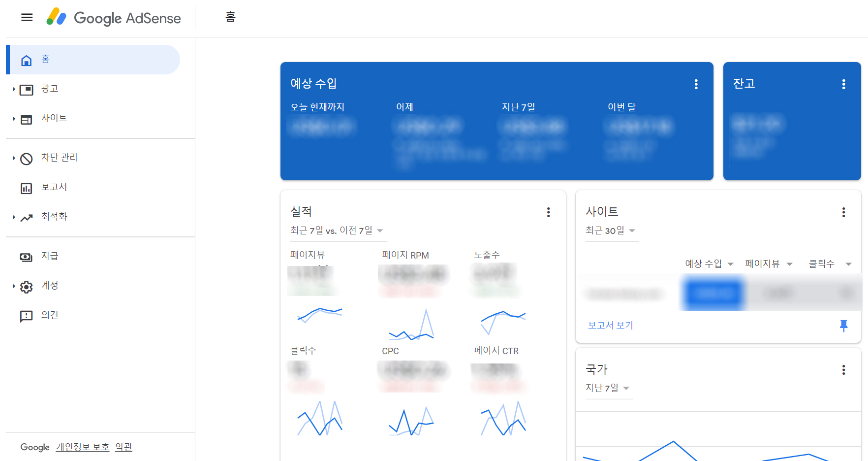868x461 pixels.
Task: Click the Google footer logo text
Action: point(35,447)
